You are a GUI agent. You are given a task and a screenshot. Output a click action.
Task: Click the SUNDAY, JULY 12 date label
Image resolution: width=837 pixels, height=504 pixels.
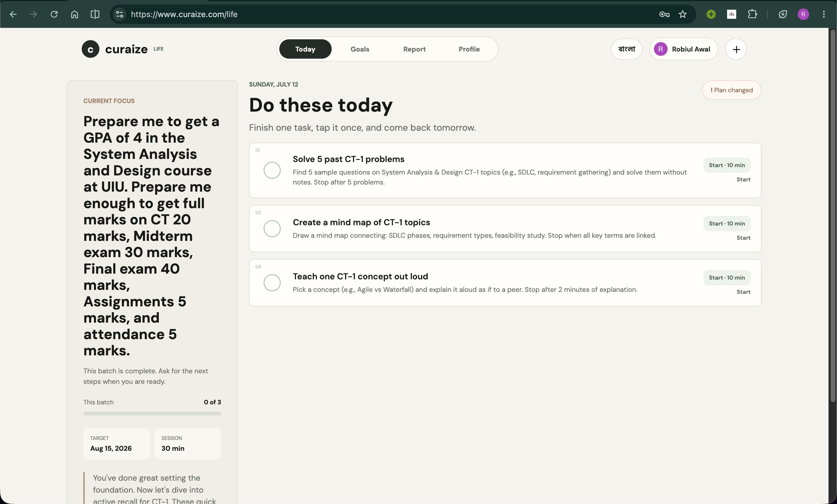tap(273, 84)
